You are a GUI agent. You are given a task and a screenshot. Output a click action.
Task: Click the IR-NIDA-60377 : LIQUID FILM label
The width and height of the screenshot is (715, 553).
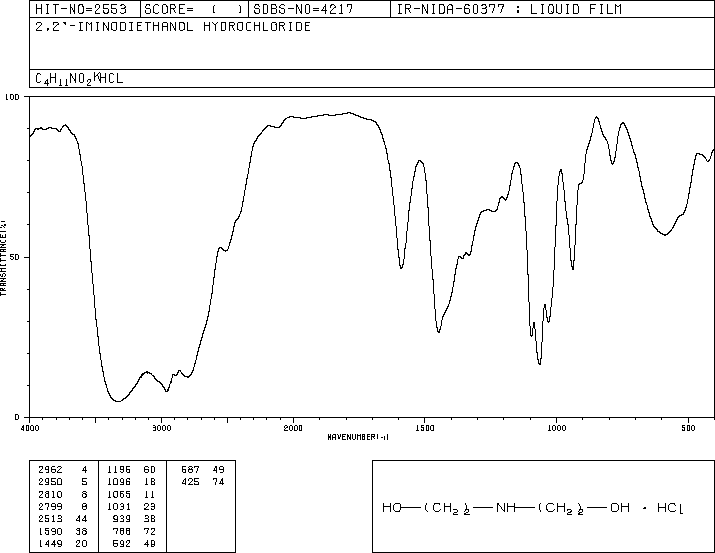(509, 9)
